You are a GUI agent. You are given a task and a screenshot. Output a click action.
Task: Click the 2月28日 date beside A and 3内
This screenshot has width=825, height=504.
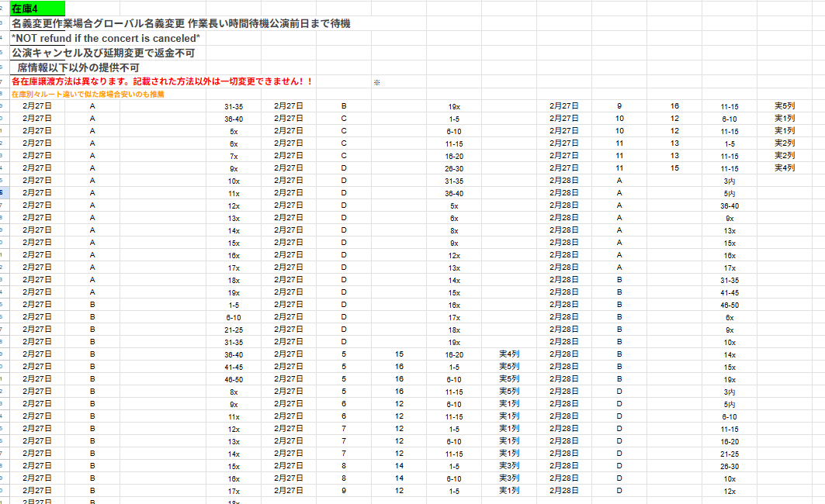pyautogui.click(x=564, y=180)
